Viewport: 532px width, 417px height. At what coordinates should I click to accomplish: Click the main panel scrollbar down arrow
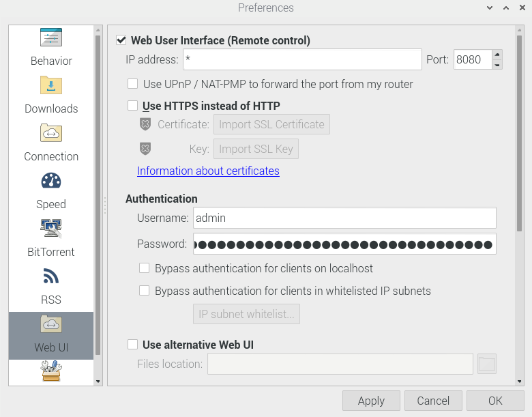(x=519, y=382)
